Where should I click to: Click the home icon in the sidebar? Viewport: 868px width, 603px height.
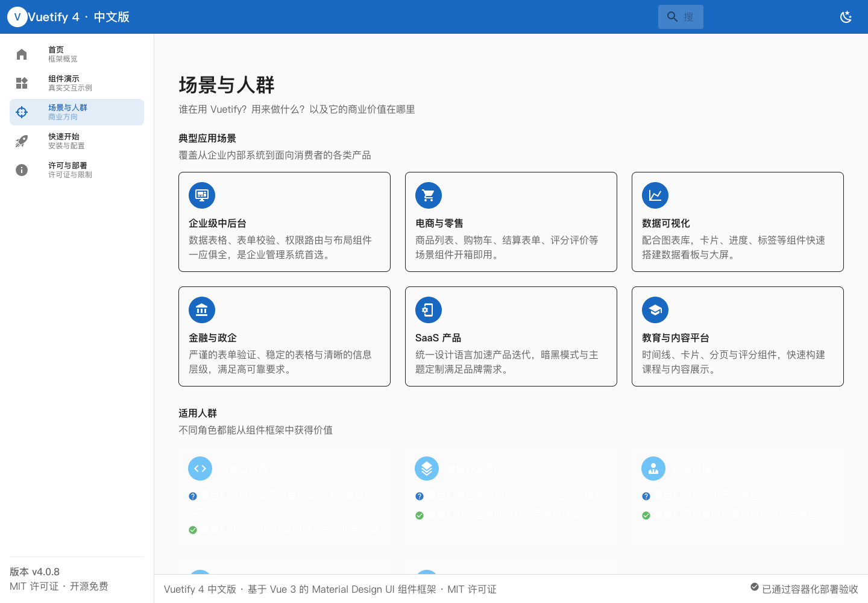[x=22, y=54]
